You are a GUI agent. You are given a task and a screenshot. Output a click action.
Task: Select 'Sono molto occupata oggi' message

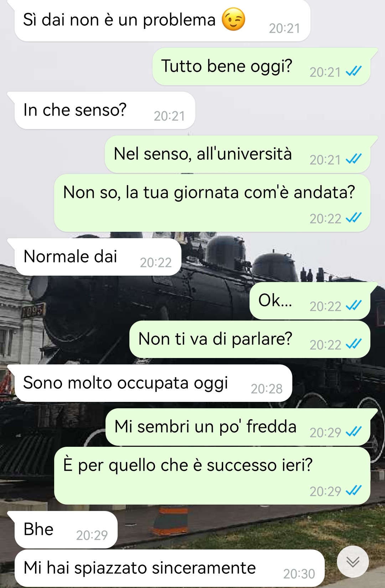(153, 383)
